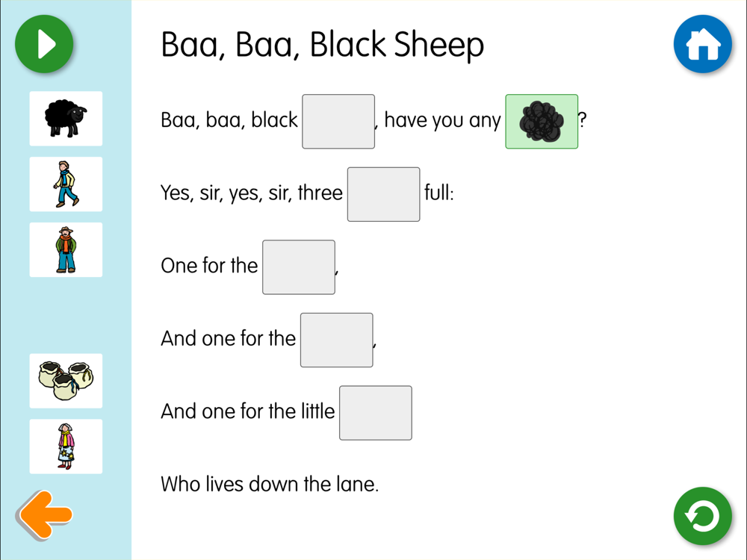Go to the home screen
Screen dimensions: 747x560
click(702, 45)
